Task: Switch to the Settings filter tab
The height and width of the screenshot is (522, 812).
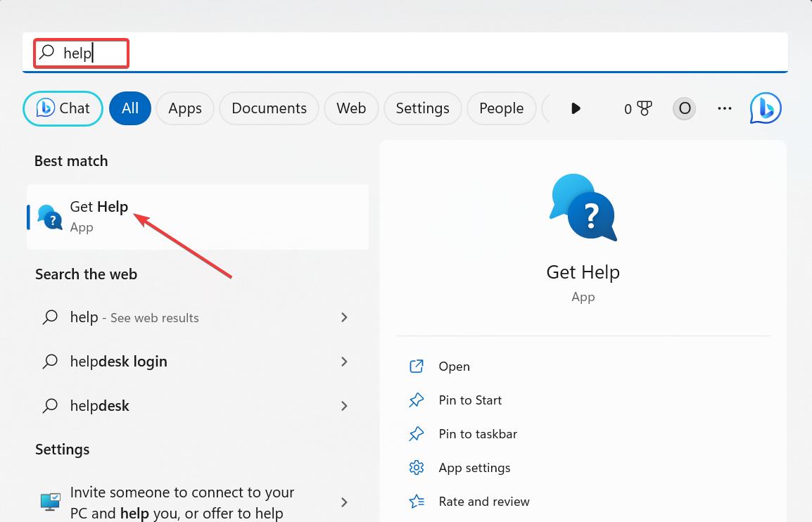Action: pos(423,108)
